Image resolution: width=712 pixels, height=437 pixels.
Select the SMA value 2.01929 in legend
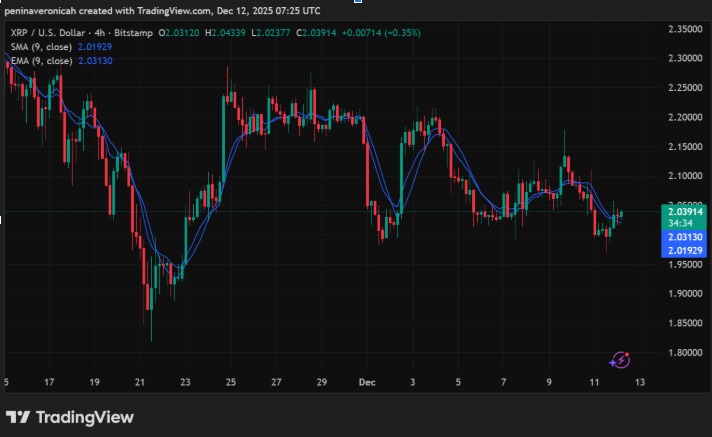coord(95,47)
